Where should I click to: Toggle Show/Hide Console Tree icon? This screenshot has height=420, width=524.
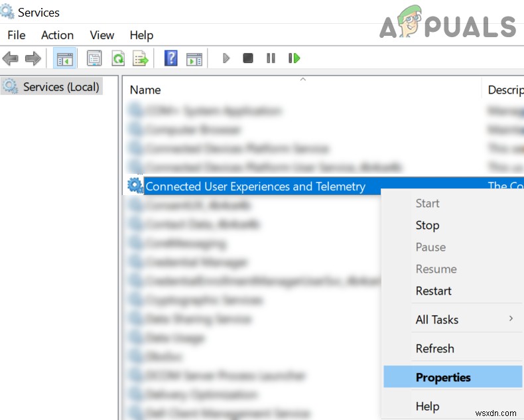coord(65,58)
